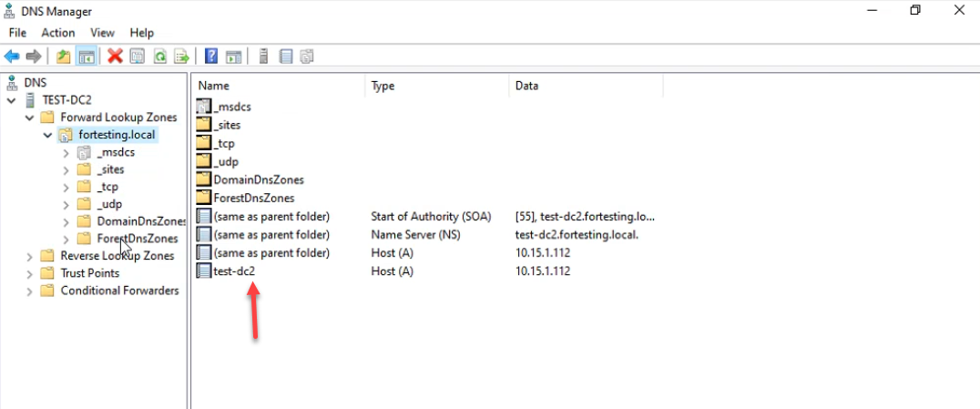
Task: Expand the _msdcs tree node
Action: [66, 152]
